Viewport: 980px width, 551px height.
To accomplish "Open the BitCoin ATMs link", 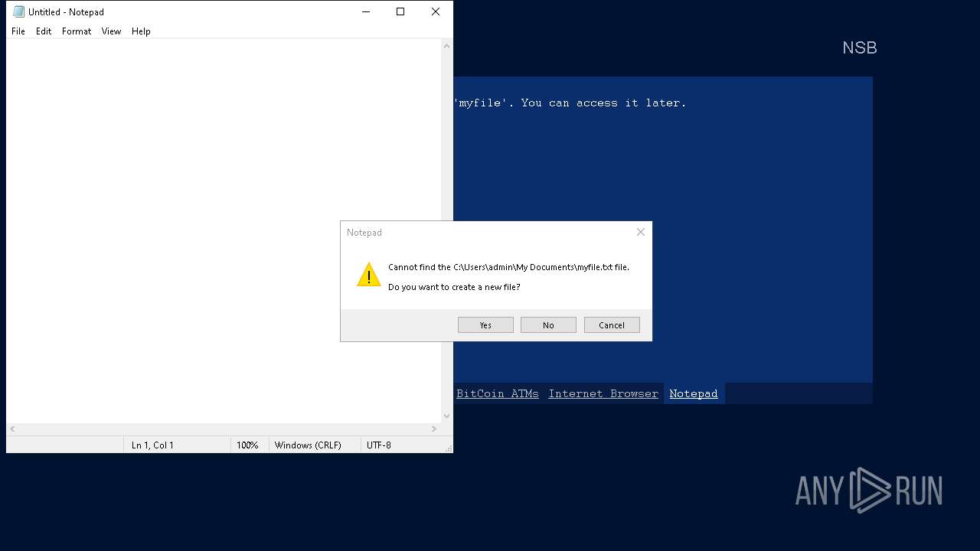I will tap(498, 393).
